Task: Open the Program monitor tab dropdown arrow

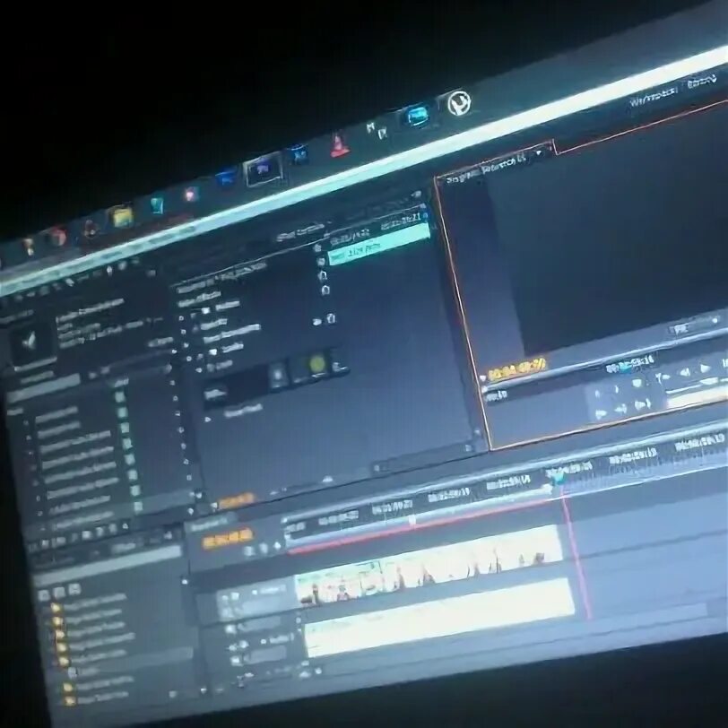Action: coord(539,152)
